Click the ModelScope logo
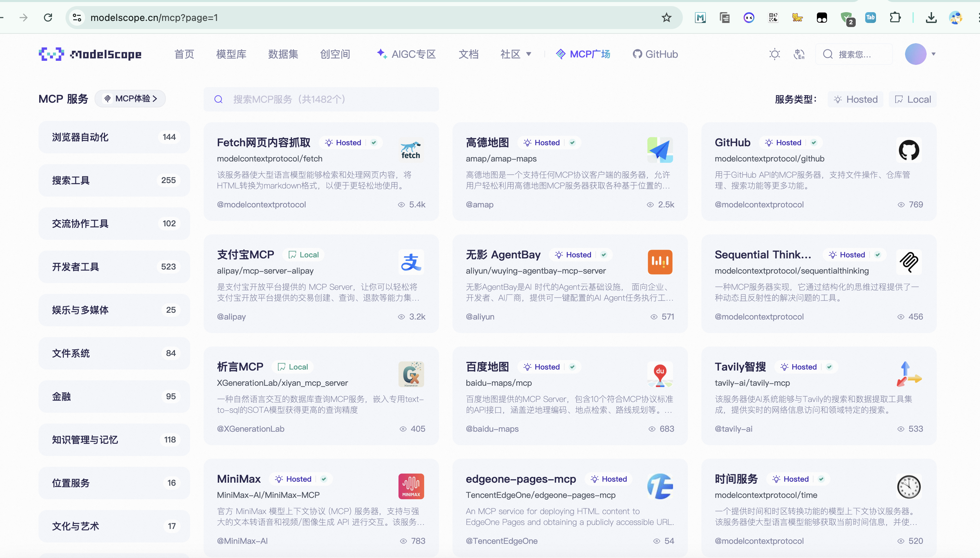 [91, 54]
